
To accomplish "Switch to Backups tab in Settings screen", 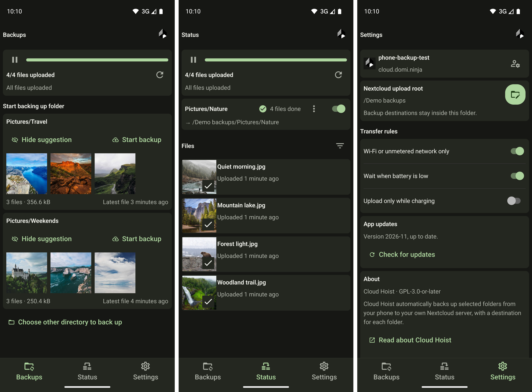I will coord(386,371).
